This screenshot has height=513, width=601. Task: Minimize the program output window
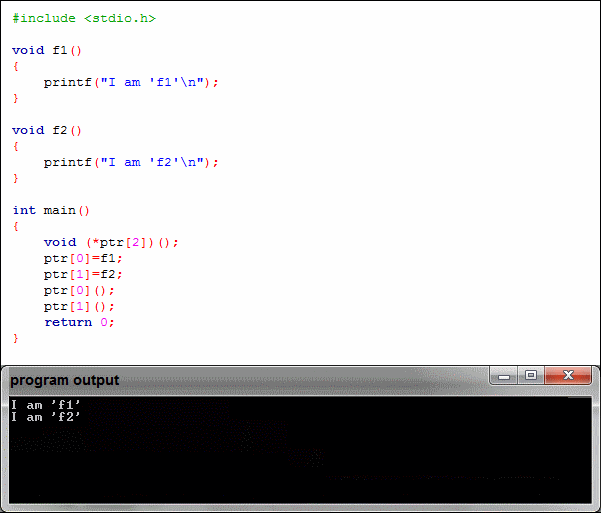(504, 375)
